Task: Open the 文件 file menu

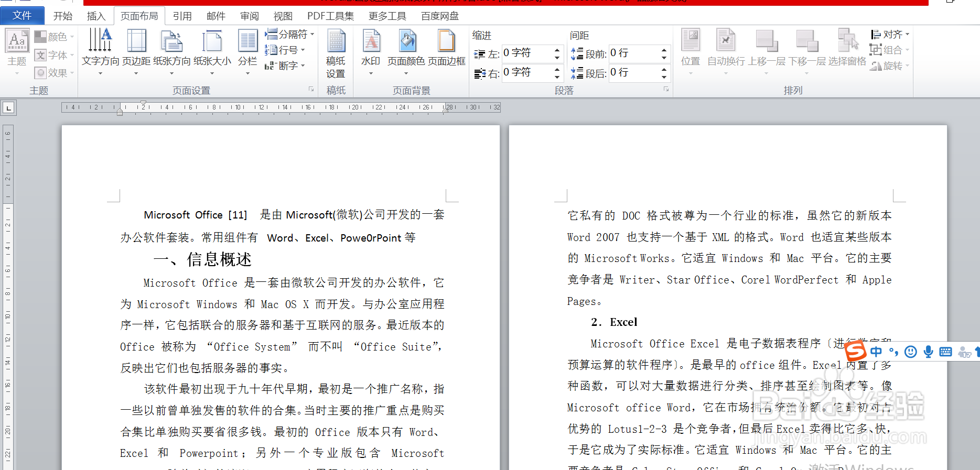Action: (22, 16)
